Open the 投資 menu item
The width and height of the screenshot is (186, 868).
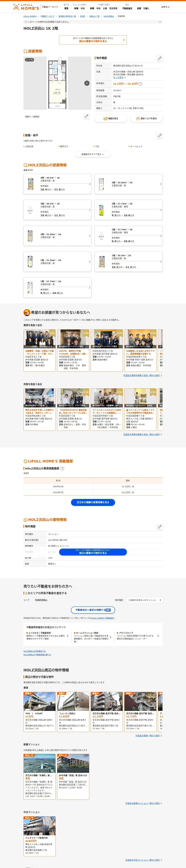click(139, 8)
